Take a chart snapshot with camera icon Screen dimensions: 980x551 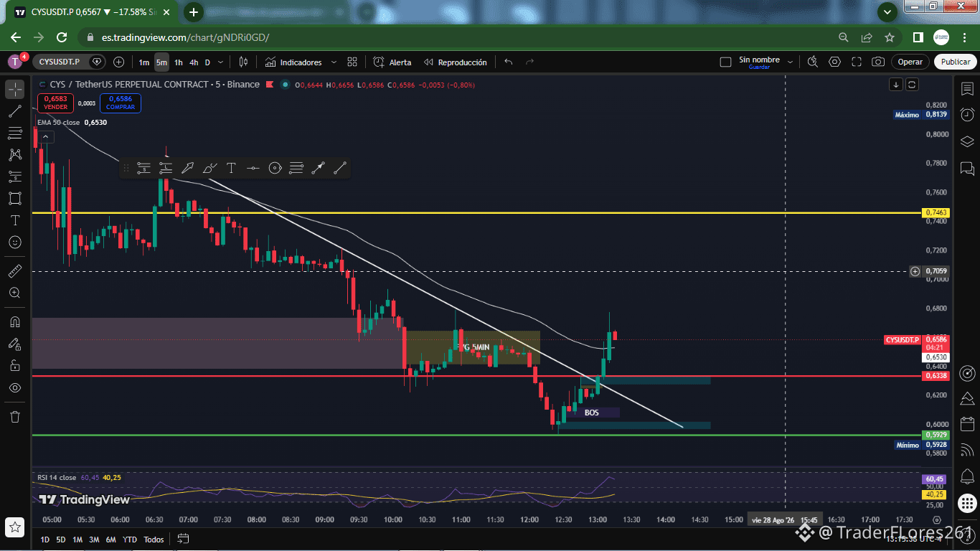tap(878, 62)
